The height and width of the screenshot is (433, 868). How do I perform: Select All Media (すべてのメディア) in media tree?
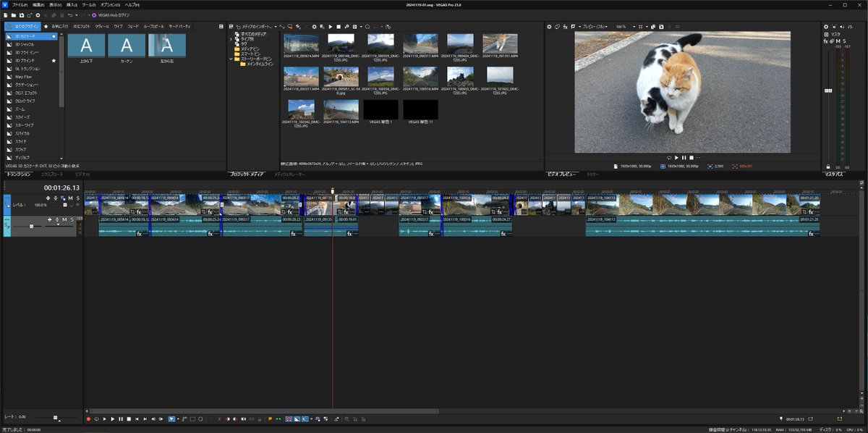(x=255, y=34)
